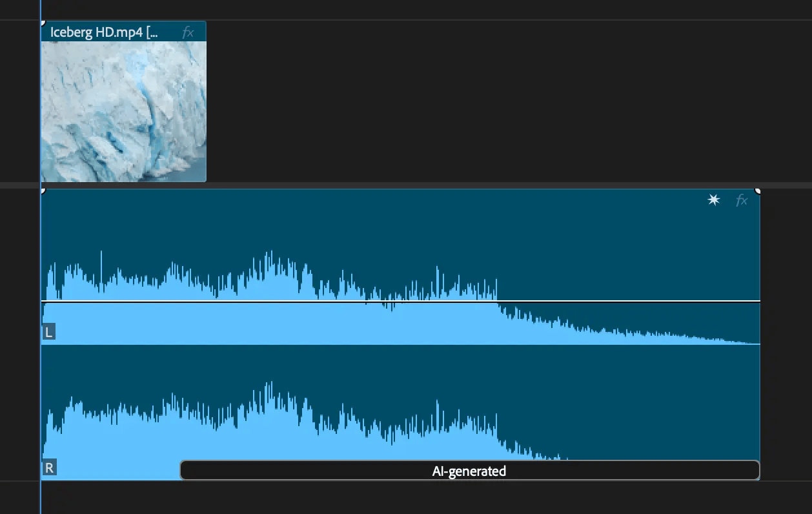
Task: Click the audio clip's top-right corner handle
Action: (758, 190)
